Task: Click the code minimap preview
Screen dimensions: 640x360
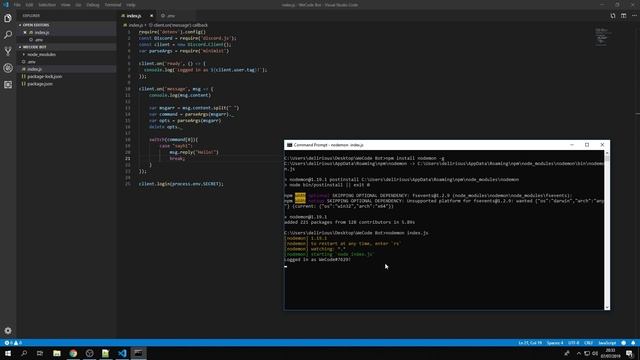Action: [x=602, y=37]
